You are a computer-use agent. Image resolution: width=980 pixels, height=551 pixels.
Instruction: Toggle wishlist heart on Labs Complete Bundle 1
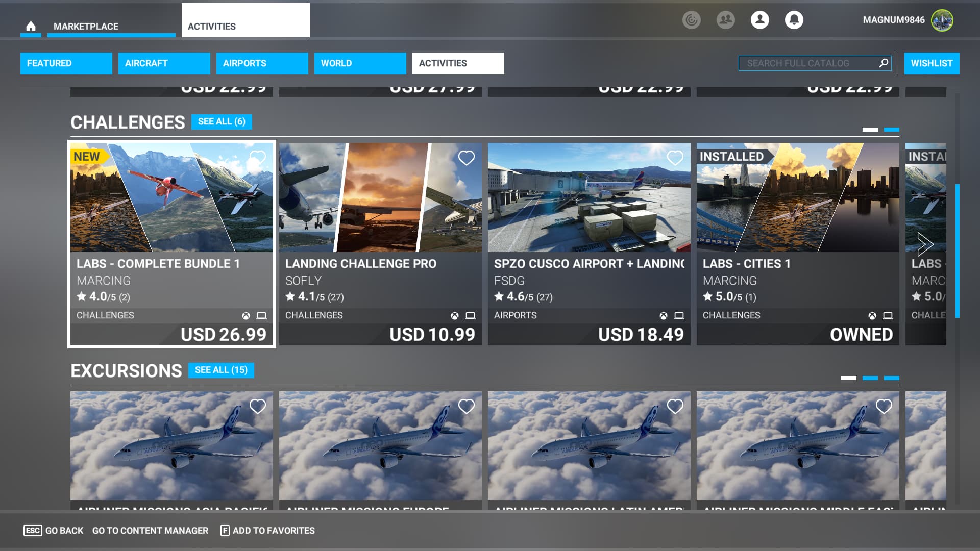pos(257,158)
